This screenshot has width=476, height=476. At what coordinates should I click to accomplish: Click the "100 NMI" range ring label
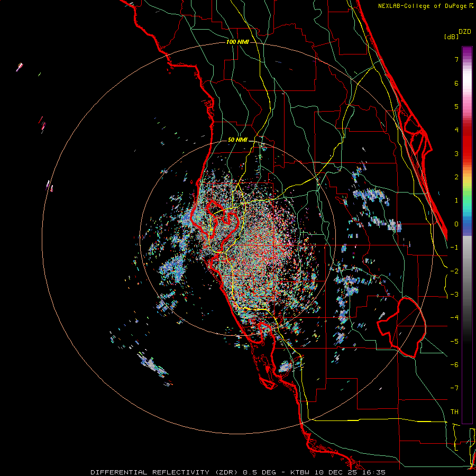[237, 42]
